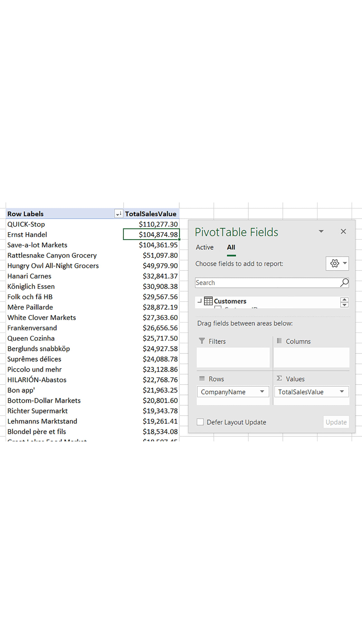
Task: Click the Filters funnel icon
Action: coord(202,341)
